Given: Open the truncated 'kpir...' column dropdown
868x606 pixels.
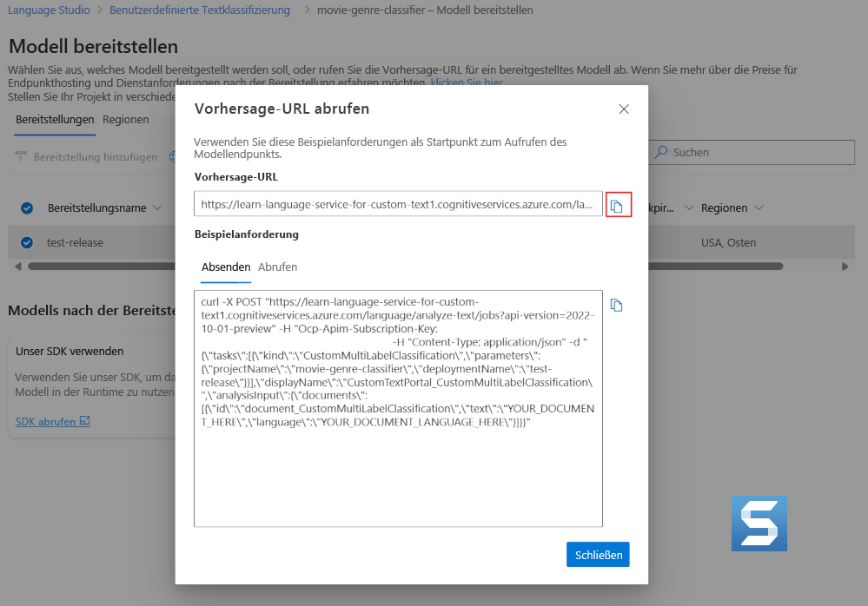Looking at the screenshot, I should (x=689, y=207).
